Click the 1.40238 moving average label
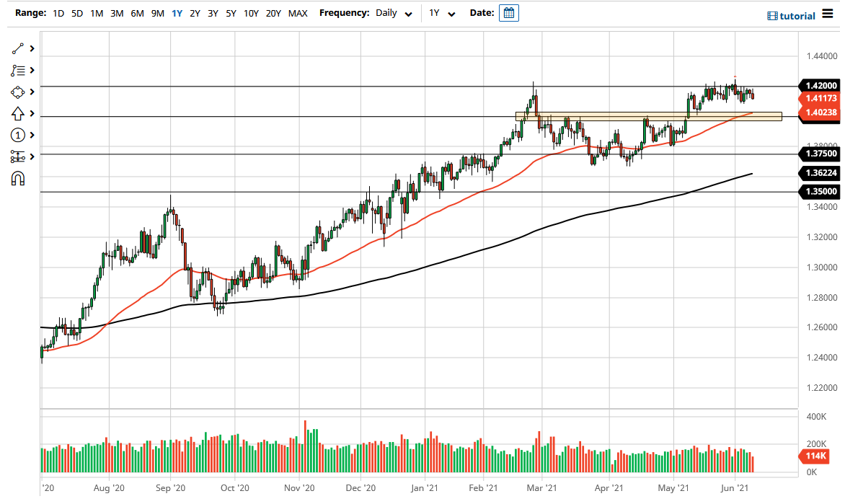The width and height of the screenshot is (845, 504). [x=820, y=112]
